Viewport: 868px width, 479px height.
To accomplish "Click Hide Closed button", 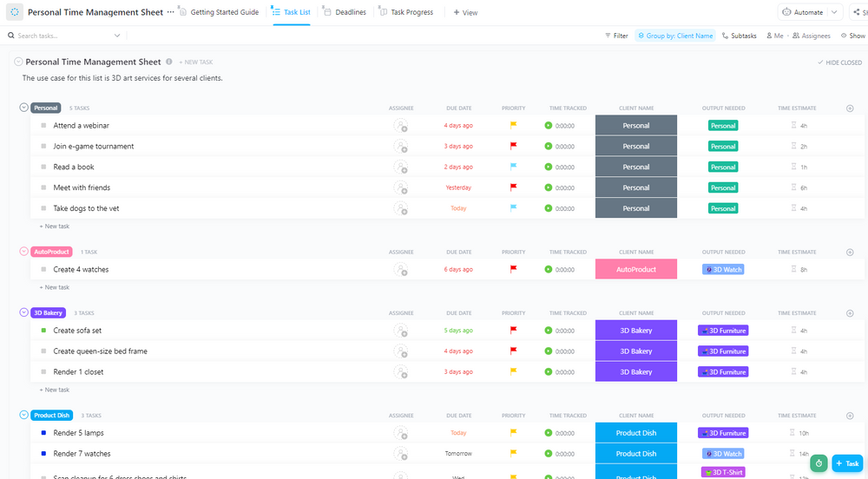I will [839, 62].
